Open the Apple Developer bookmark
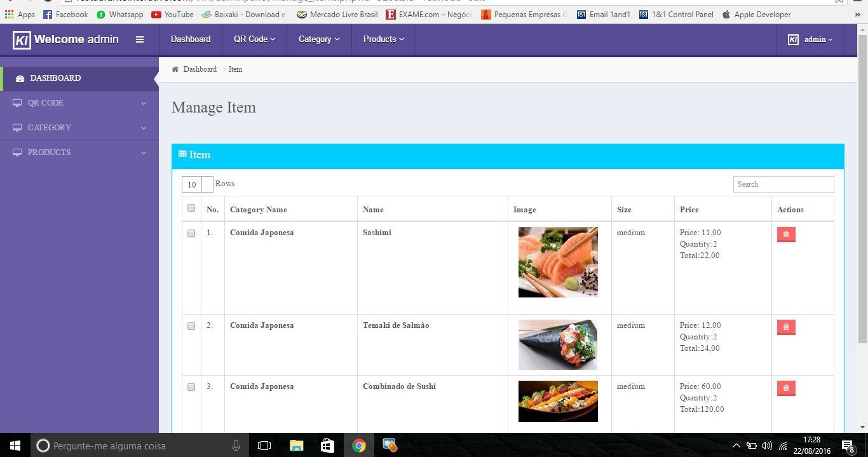 tap(757, 14)
